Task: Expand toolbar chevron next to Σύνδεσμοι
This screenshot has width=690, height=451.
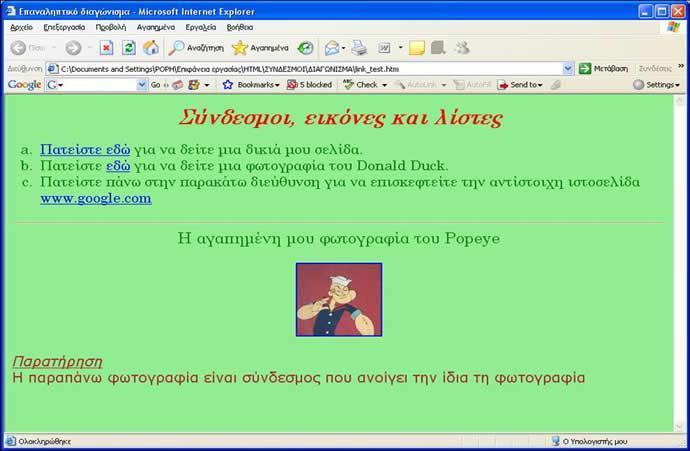Action: coord(681,66)
